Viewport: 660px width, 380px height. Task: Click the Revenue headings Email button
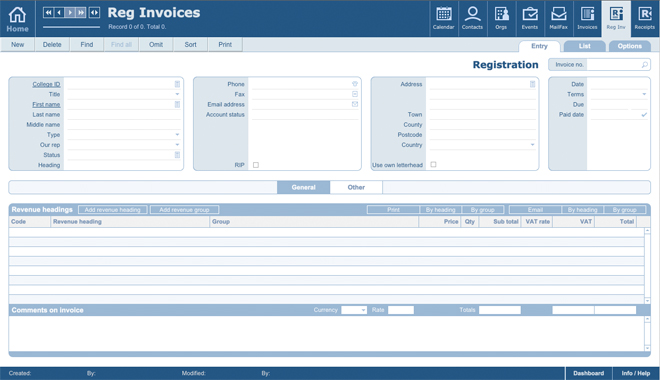(x=535, y=210)
